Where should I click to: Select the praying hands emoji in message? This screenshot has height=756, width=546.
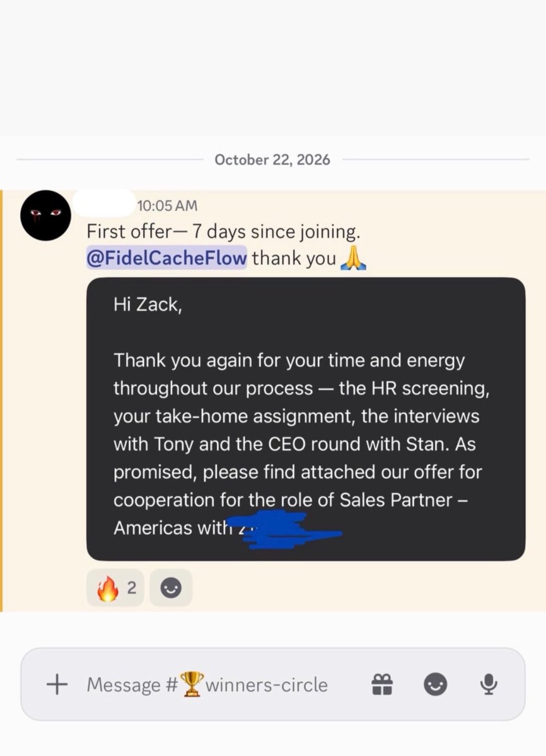point(354,259)
